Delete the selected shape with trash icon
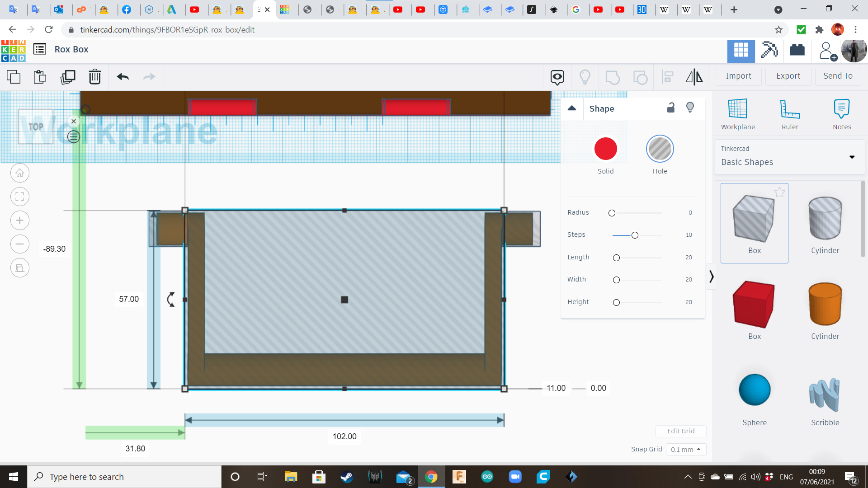 [x=95, y=77]
